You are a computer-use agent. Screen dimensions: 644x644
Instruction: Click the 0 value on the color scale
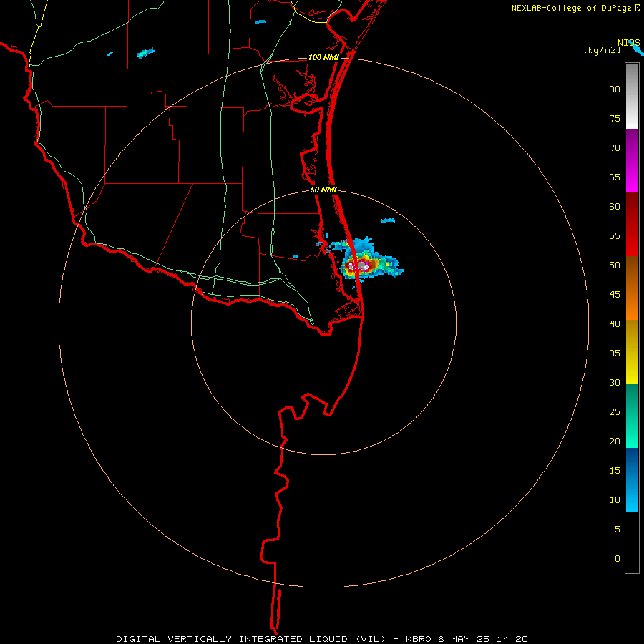618,559
